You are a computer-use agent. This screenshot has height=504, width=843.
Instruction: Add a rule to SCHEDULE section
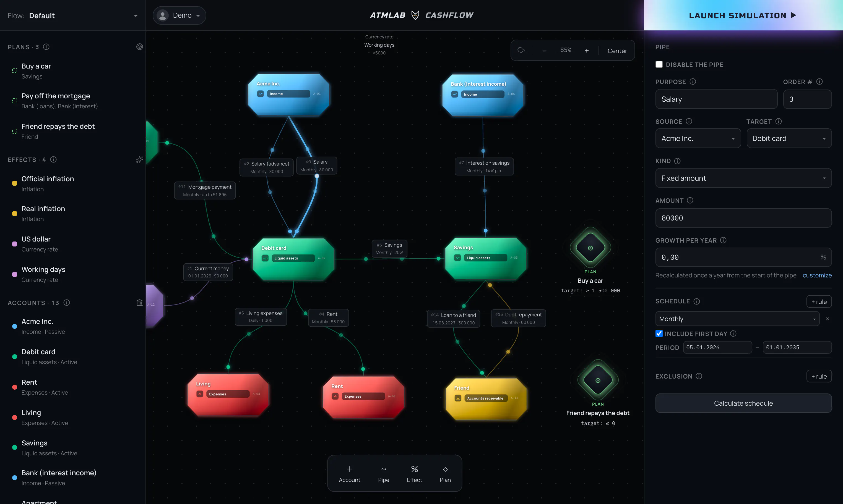(819, 301)
